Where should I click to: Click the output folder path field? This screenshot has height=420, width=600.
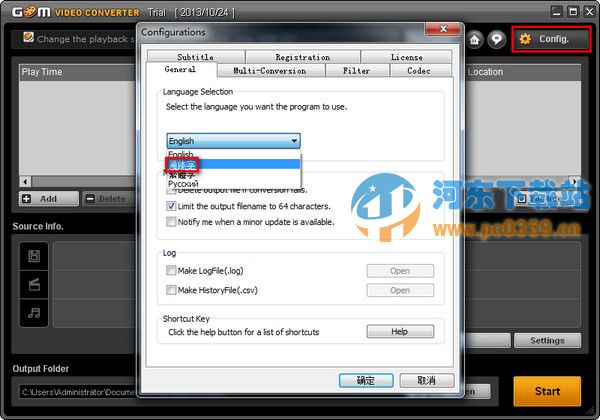coord(79,392)
